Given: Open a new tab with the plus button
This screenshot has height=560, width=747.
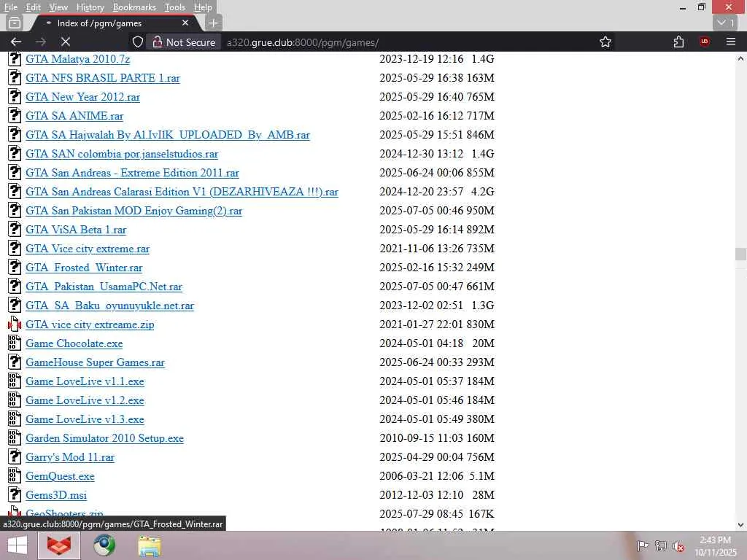Looking at the screenshot, I should (214, 23).
